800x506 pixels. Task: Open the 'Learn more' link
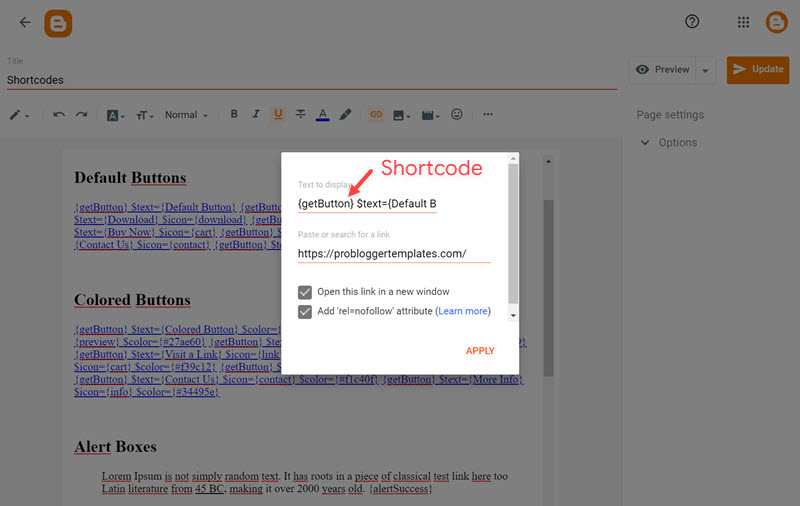[463, 311]
